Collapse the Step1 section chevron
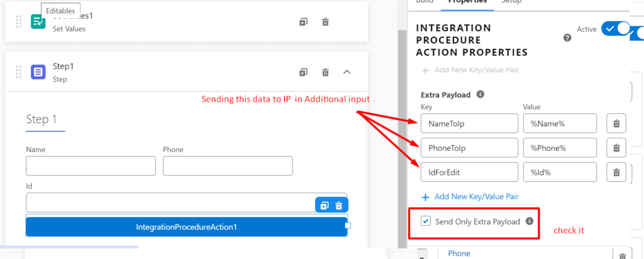644x259 pixels. (x=347, y=72)
